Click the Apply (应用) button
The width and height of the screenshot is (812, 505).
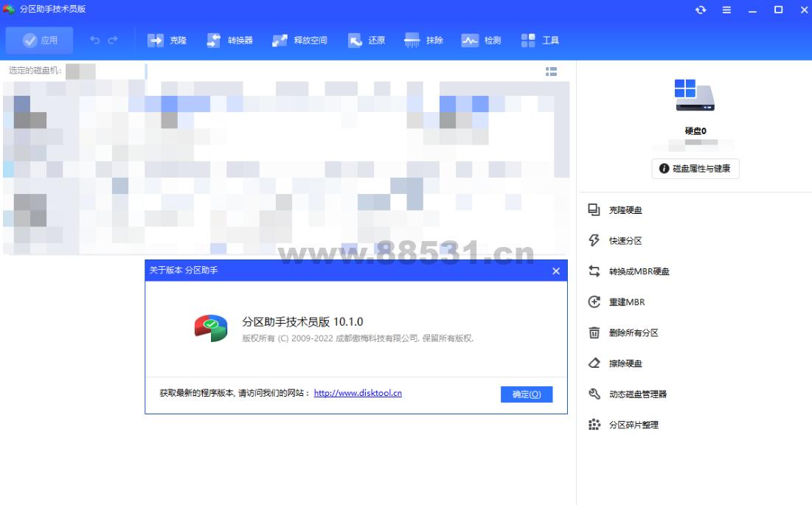39,41
